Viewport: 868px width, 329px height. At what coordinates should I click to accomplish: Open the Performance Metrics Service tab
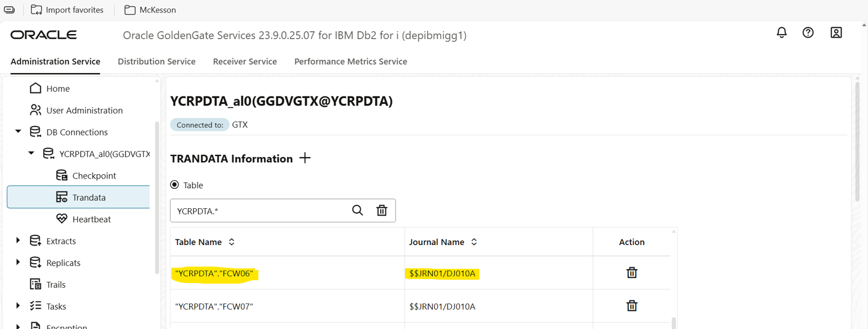350,61
